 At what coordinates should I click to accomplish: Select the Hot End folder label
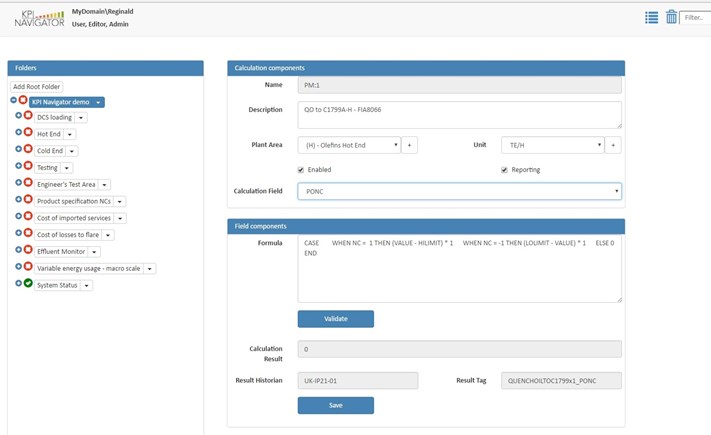(x=49, y=134)
